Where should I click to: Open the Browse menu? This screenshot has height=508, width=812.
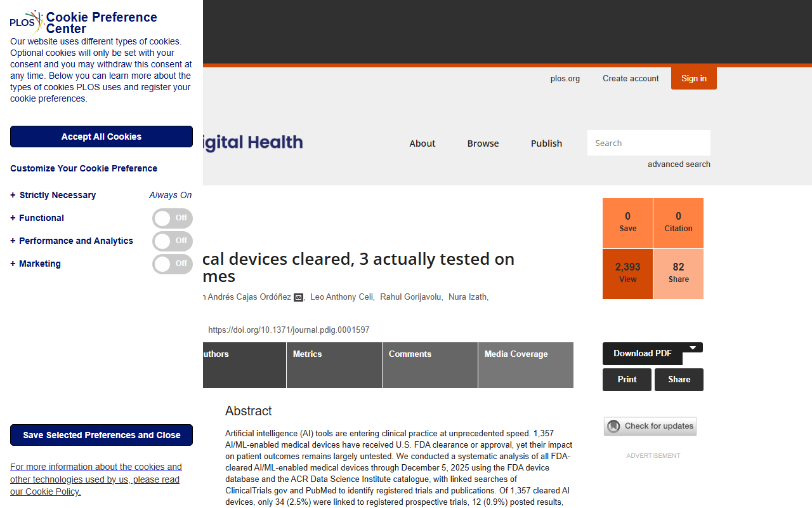(x=483, y=144)
